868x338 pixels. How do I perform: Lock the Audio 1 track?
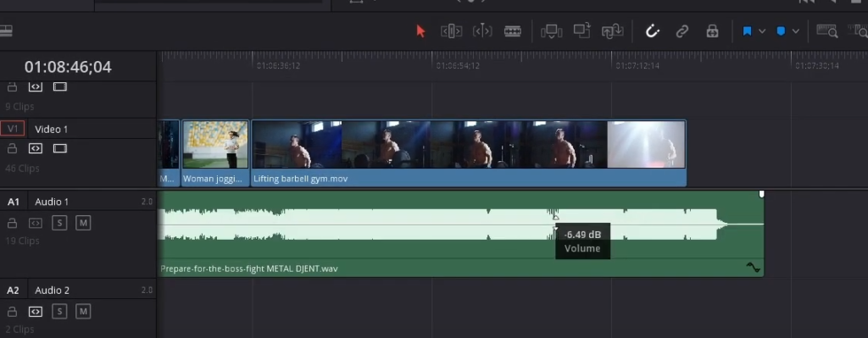click(x=12, y=223)
